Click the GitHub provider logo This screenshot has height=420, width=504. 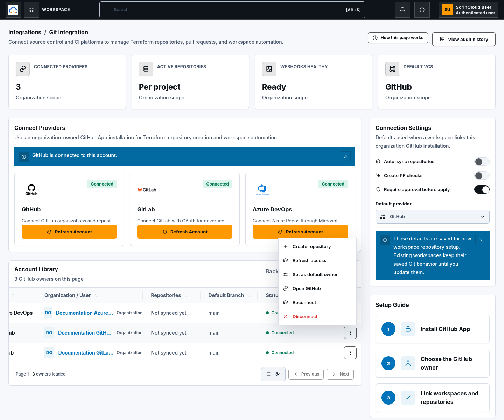coord(31,190)
